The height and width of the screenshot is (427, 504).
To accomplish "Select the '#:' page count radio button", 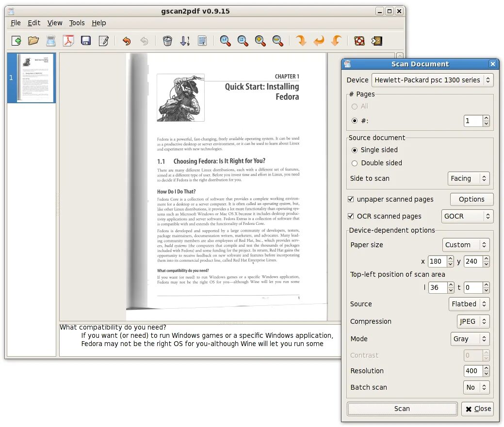I will tap(355, 121).
